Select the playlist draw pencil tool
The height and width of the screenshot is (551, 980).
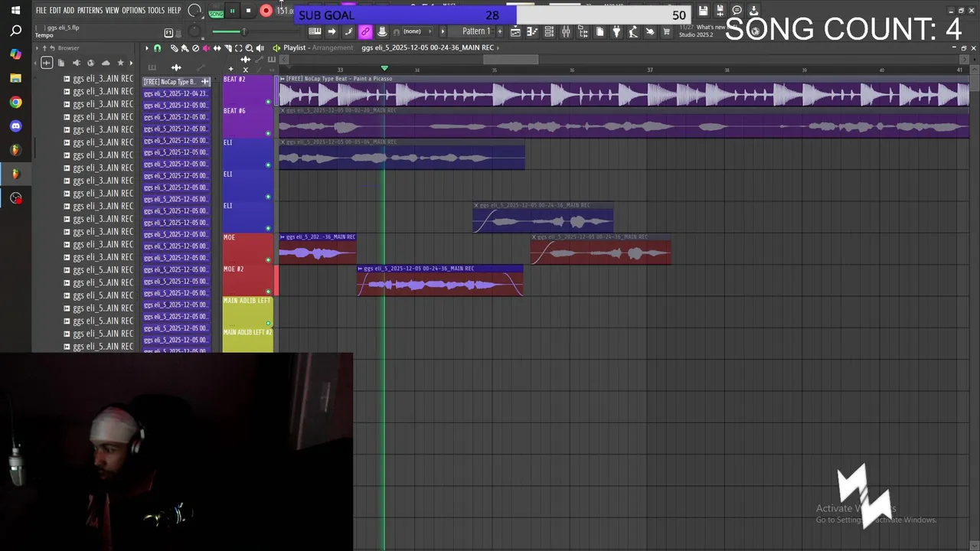[x=174, y=48]
